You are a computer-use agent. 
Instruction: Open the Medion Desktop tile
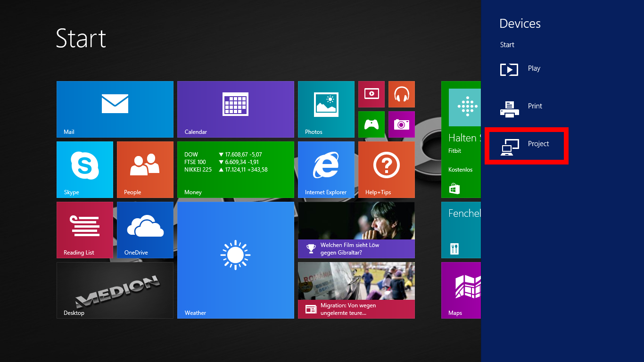pos(115,290)
